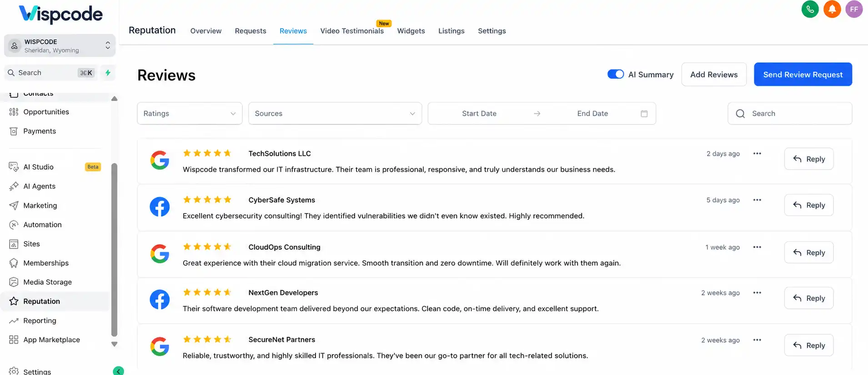Click the Facebook icon on CyberSafe Systems review

tap(160, 207)
